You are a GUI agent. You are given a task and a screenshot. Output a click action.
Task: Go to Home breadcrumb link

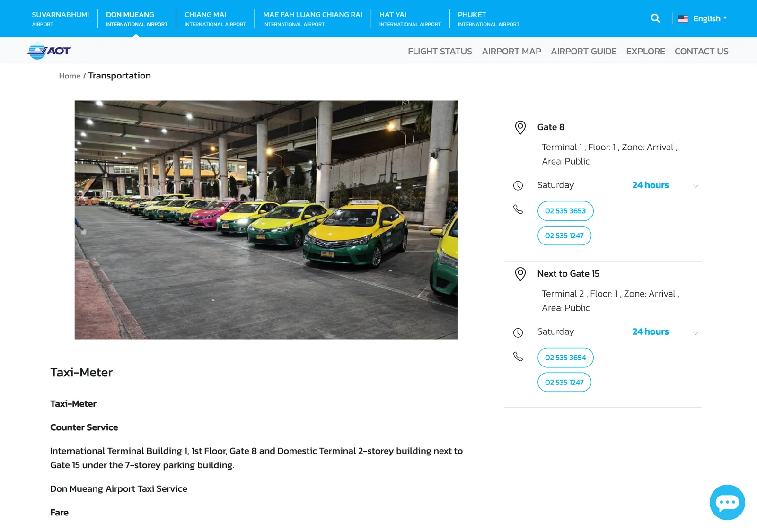click(x=70, y=76)
